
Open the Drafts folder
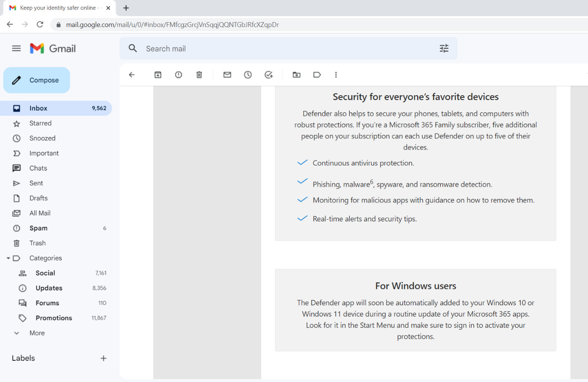[56, 198]
